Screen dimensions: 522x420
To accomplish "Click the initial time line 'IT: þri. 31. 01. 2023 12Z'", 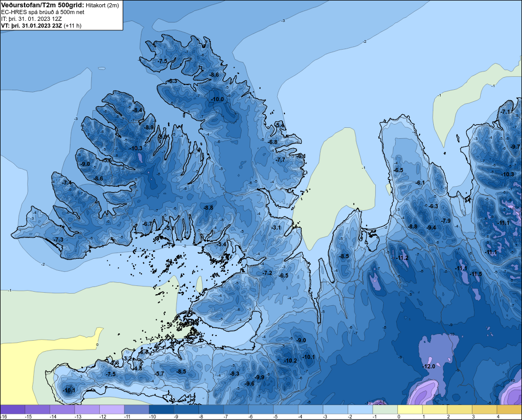I will pos(31,19).
